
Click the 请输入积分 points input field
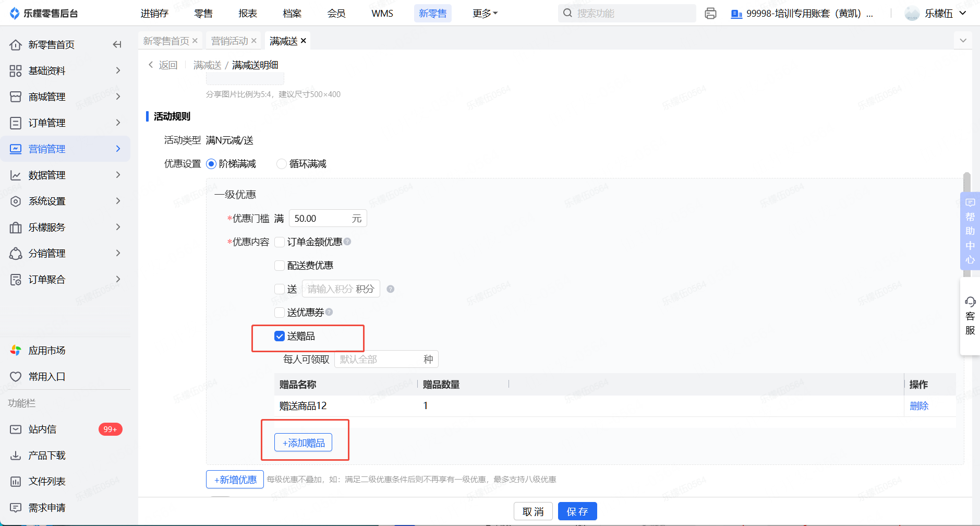tap(341, 289)
